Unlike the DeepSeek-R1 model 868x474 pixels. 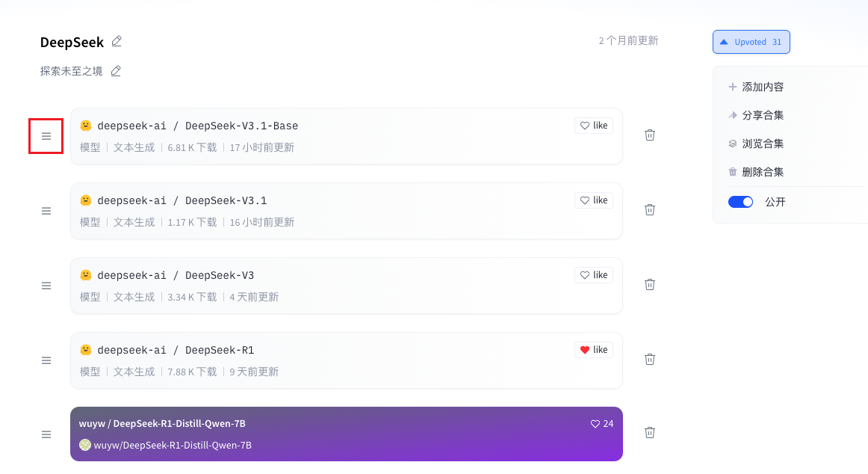point(594,350)
